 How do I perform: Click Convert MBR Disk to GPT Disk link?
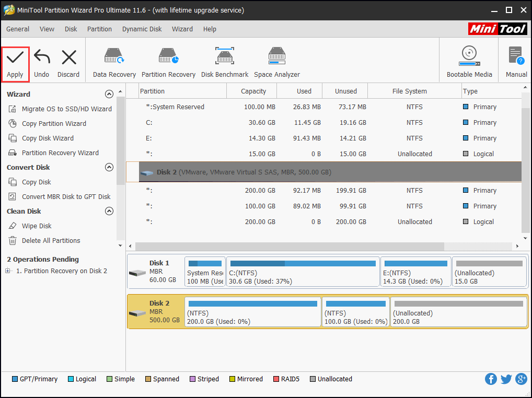click(66, 196)
